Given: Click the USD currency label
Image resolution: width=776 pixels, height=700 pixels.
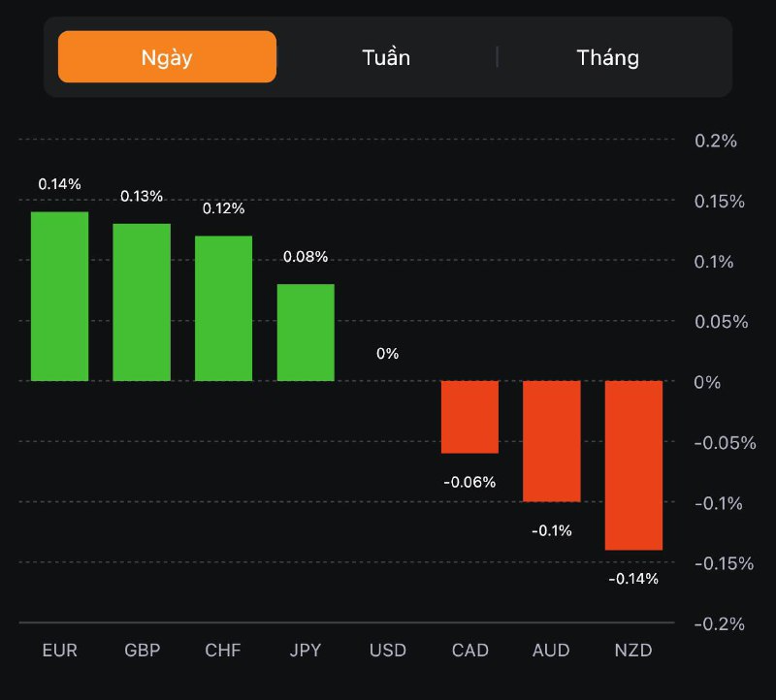Looking at the screenshot, I should (x=388, y=650).
